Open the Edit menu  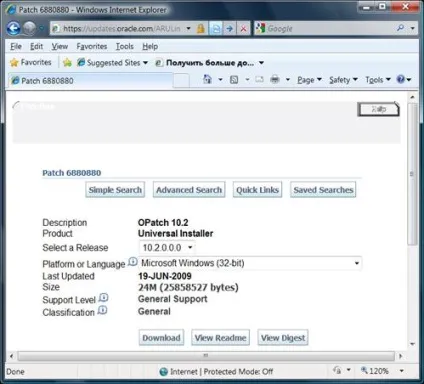[x=36, y=46]
